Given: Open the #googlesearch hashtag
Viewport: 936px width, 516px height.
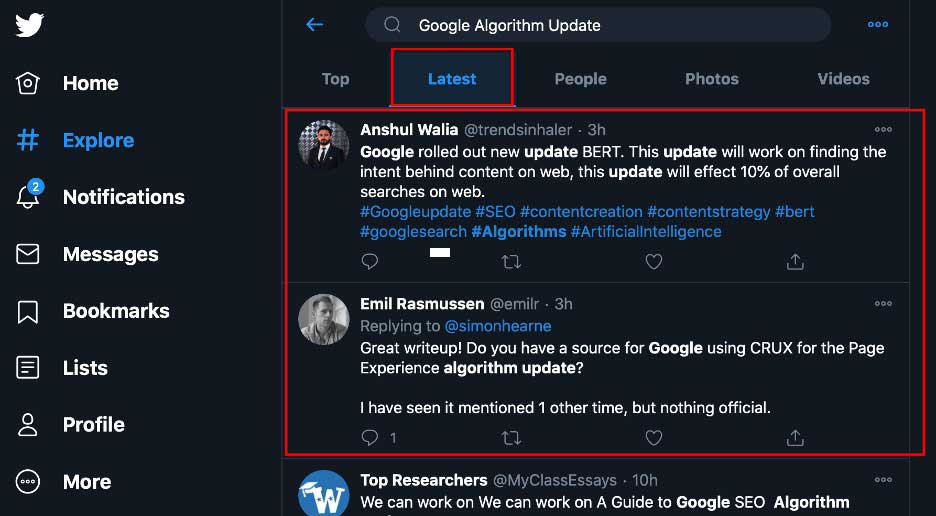Looking at the screenshot, I should [x=413, y=232].
